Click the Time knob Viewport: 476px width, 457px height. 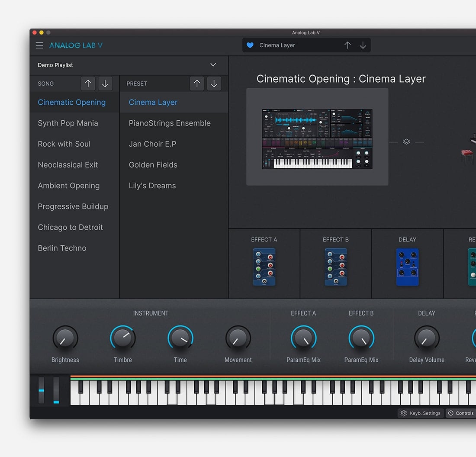coord(180,338)
